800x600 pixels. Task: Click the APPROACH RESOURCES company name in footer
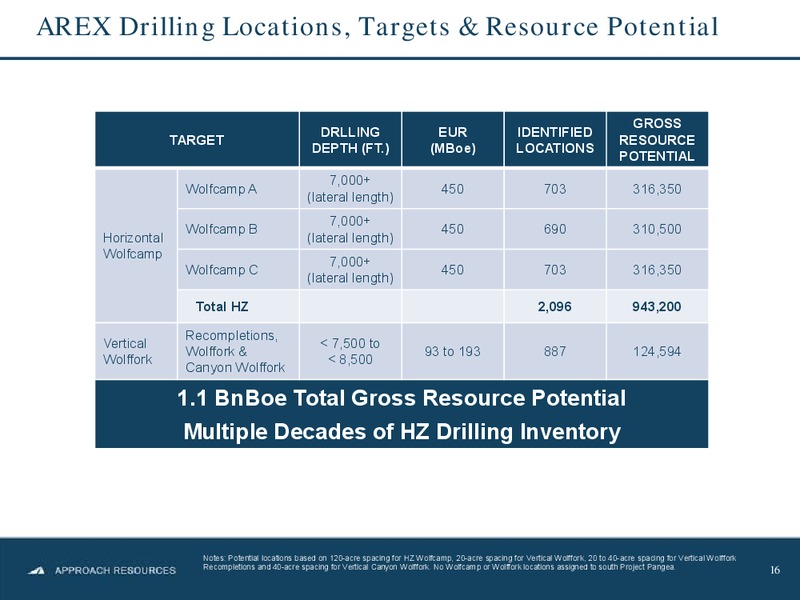coord(115,570)
